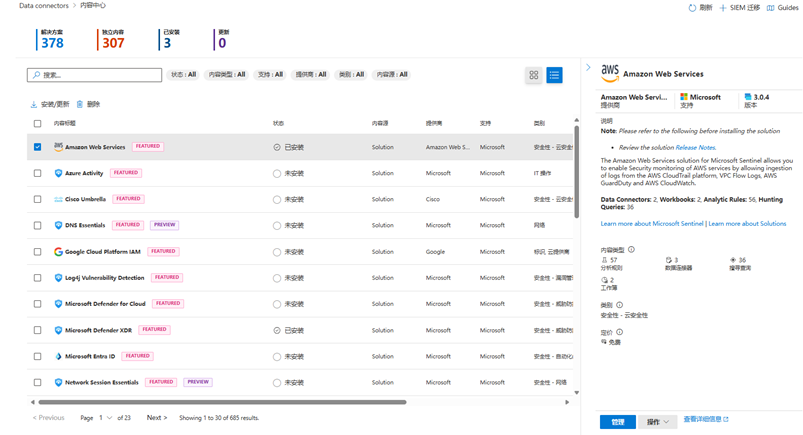Open the view details link
This screenshot has height=435, width=803.
click(x=706, y=419)
